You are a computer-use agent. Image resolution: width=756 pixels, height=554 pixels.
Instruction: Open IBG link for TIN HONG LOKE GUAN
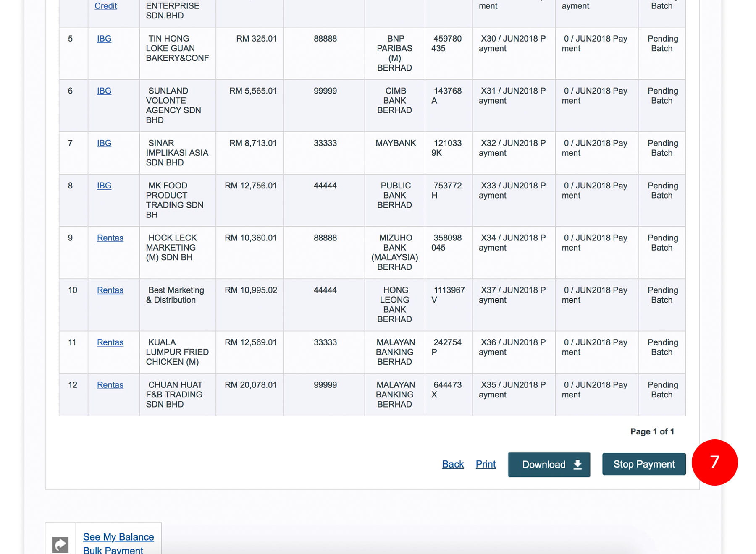pyautogui.click(x=104, y=39)
